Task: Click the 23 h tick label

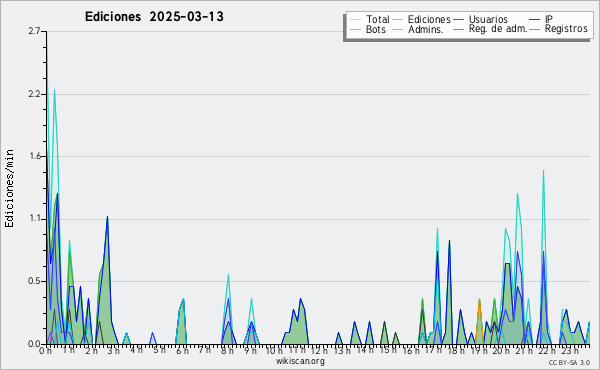Action: point(569,351)
